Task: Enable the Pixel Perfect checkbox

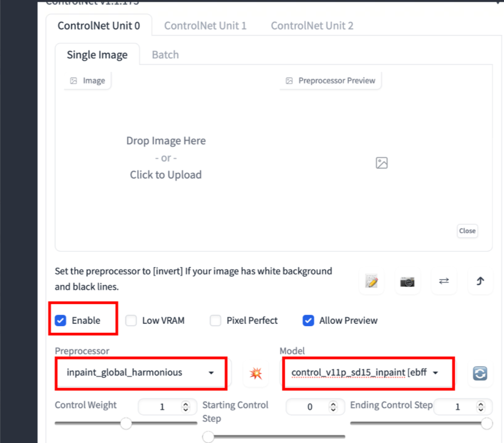Action: tap(216, 321)
